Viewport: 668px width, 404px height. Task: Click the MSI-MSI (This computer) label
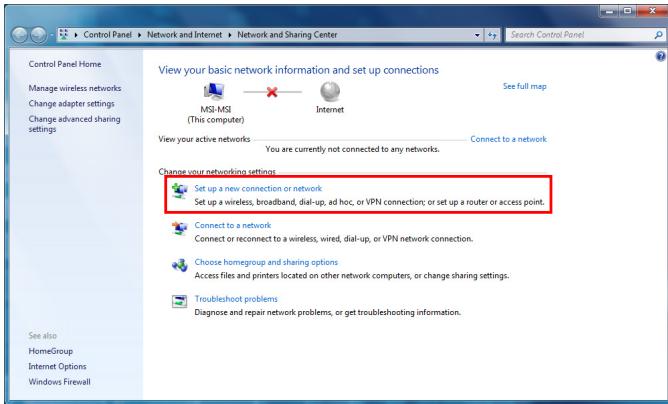click(x=216, y=115)
